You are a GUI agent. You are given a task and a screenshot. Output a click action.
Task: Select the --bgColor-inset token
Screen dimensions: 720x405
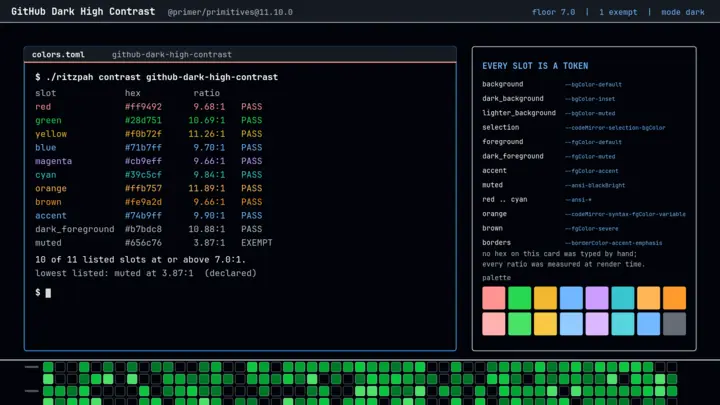[x=590, y=99]
